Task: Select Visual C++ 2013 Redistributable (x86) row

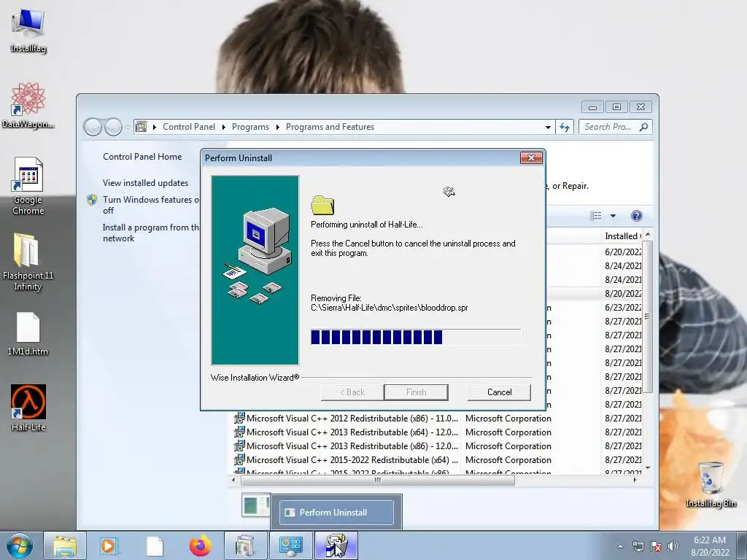Action: [438, 446]
